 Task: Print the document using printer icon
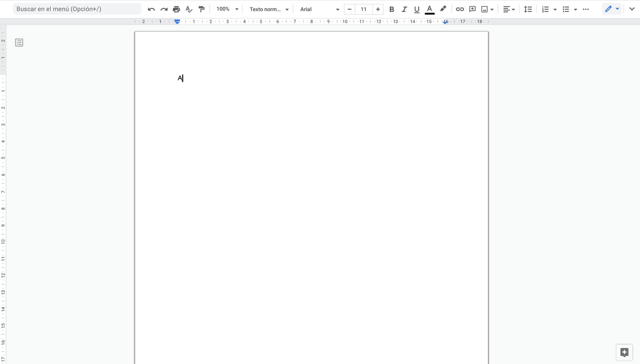[x=176, y=9]
